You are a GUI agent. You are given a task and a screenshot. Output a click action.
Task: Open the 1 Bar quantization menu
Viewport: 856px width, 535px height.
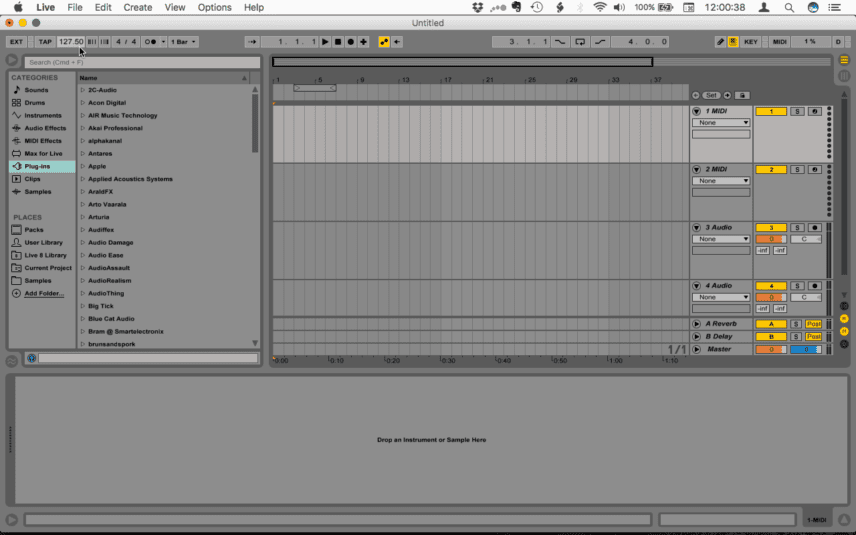click(183, 41)
